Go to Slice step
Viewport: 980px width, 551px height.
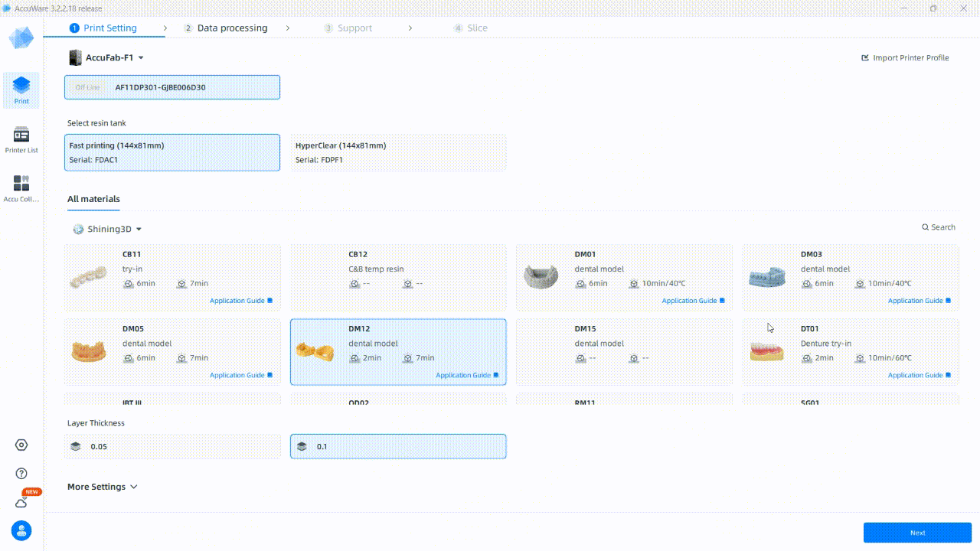click(471, 28)
